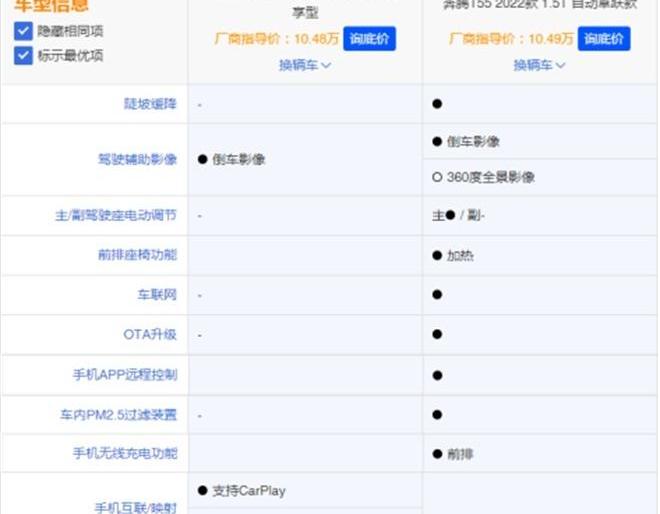
Task: Click the 陡坡缓降 dot in 奔腾T55 column
Action: click(x=437, y=104)
